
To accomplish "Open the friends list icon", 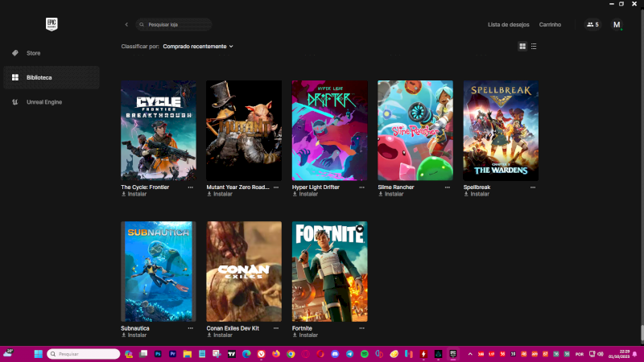I will [x=592, y=25].
